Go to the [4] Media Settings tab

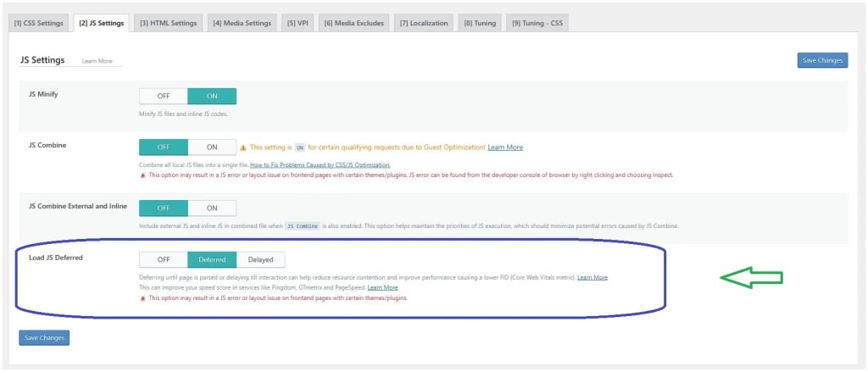coord(242,23)
